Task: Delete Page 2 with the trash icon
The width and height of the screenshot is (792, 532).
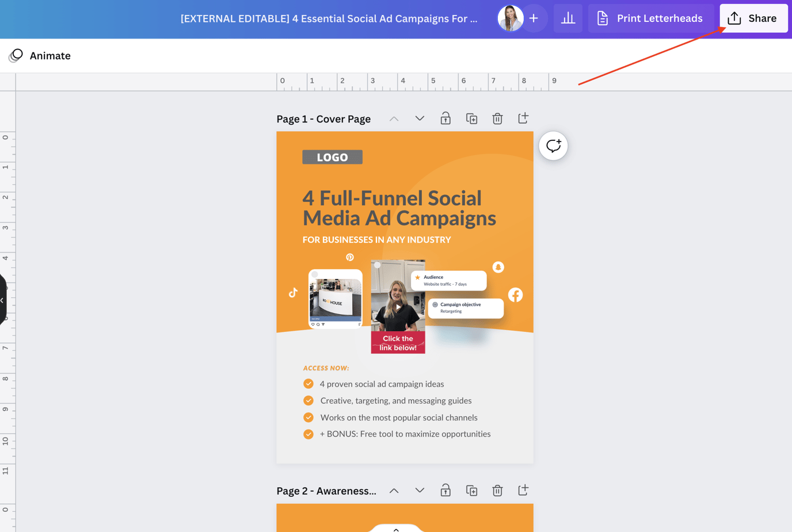Action: 497,490
